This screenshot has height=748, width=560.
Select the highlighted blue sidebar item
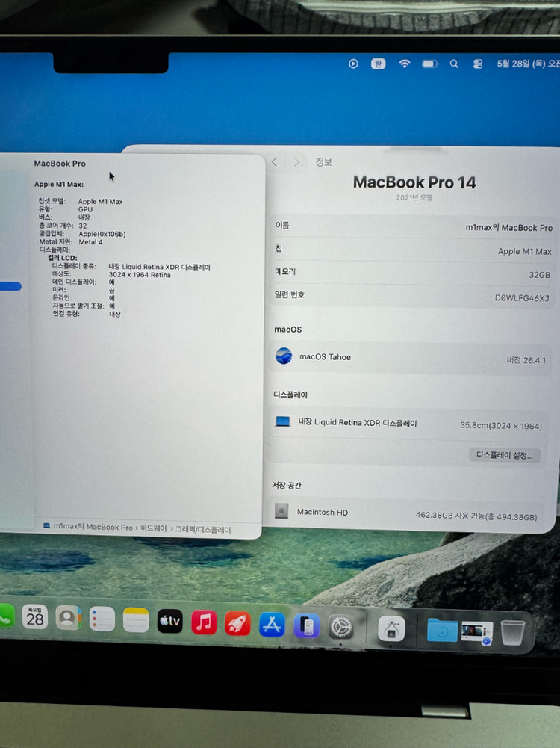click(x=10, y=286)
